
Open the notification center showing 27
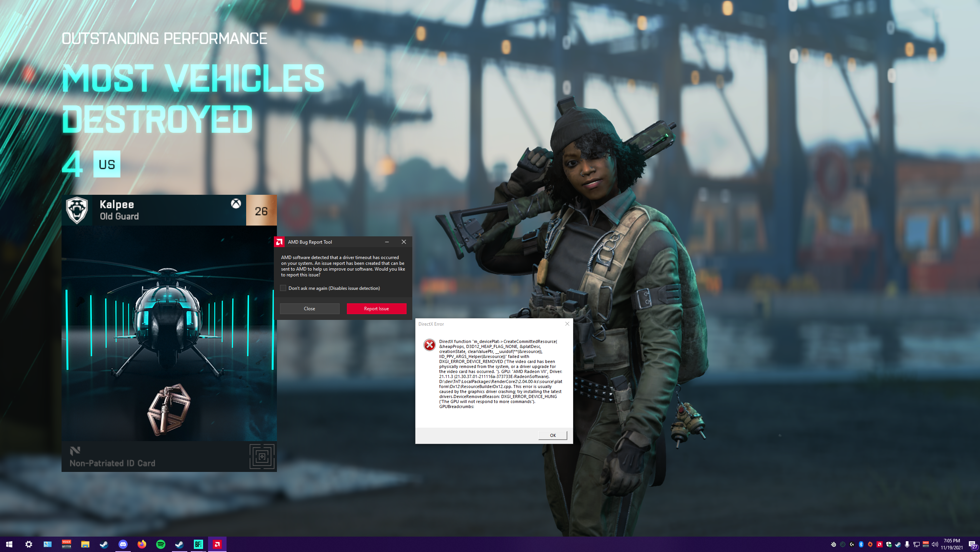(x=972, y=545)
